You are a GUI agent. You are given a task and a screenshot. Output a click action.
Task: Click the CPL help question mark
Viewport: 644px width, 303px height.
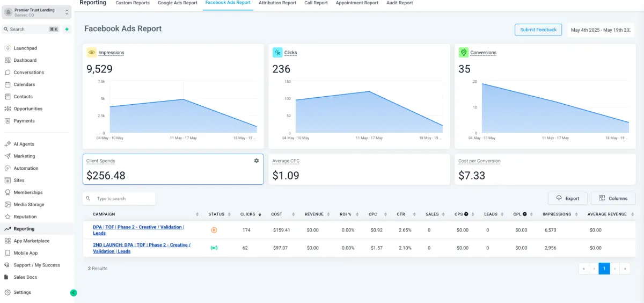524,214
